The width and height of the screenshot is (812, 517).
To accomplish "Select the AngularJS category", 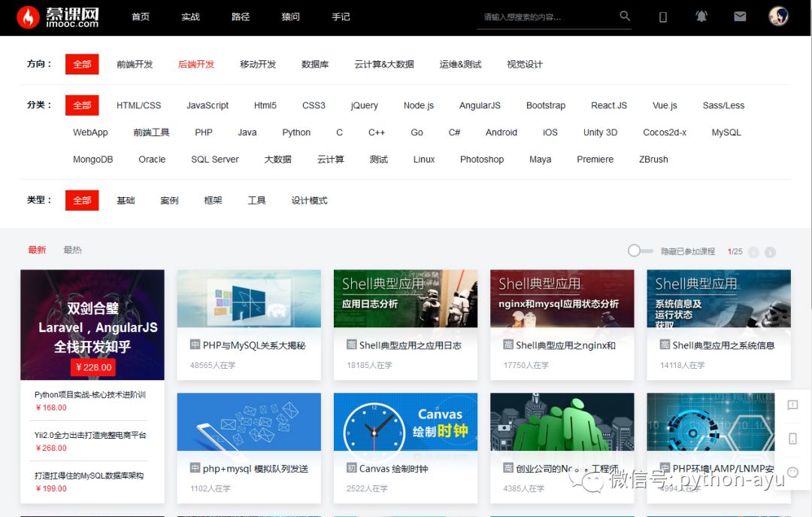I will point(480,105).
